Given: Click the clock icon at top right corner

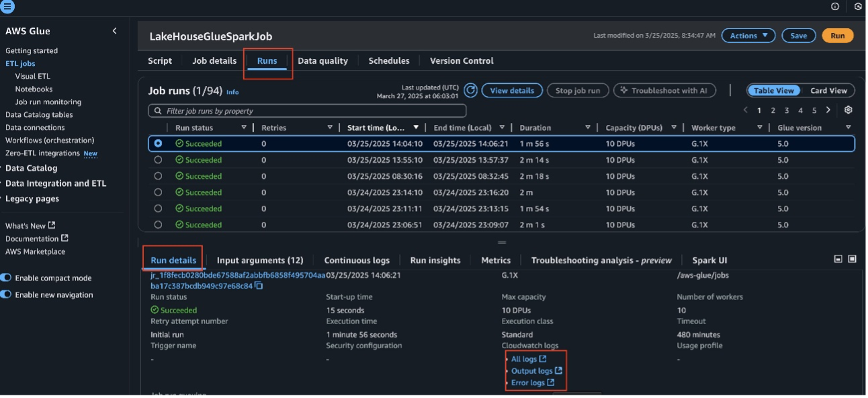Looking at the screenshot, I should (859, 7).
